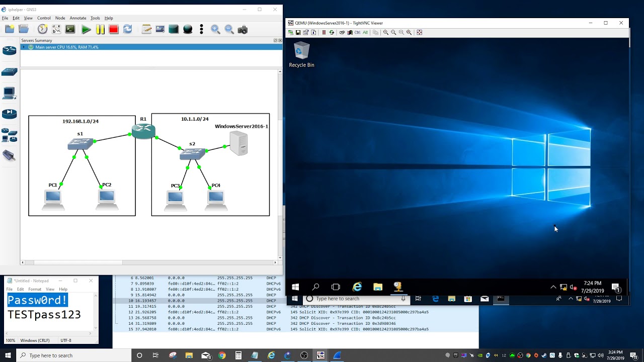The width and height of the screenshot is (644, 362).
Task: Refresh TightVNC screen icon
Action: pyautogui.click(x=331, y=32)
